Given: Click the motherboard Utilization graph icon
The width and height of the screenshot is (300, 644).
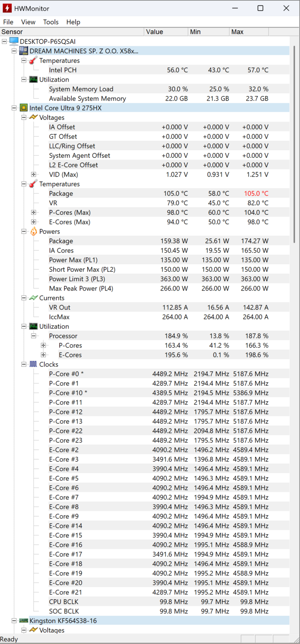Looking at the screenshot, I should (33, 79).
